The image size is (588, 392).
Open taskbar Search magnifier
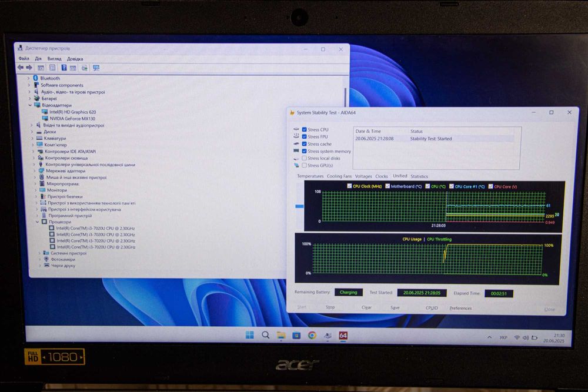tap(266, 335)
